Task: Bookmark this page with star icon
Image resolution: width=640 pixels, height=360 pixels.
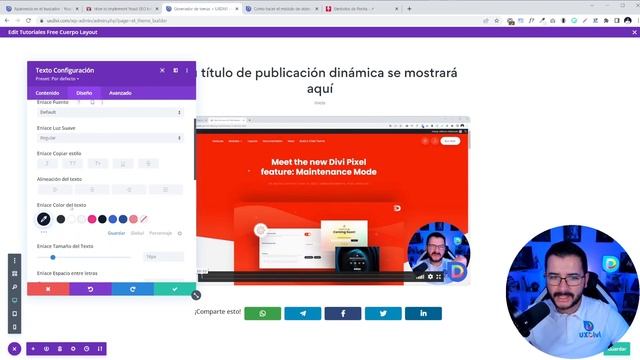Action: click(x=497, y=20)
